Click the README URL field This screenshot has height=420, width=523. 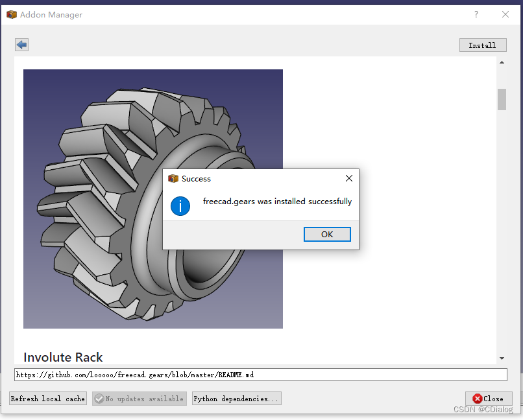click(260, 375)
